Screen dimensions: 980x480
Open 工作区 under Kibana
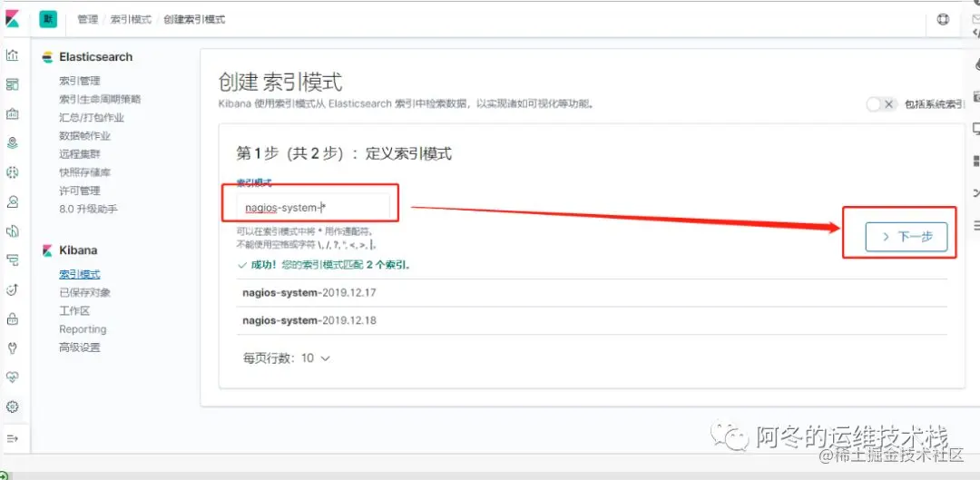tap(74, 310)
